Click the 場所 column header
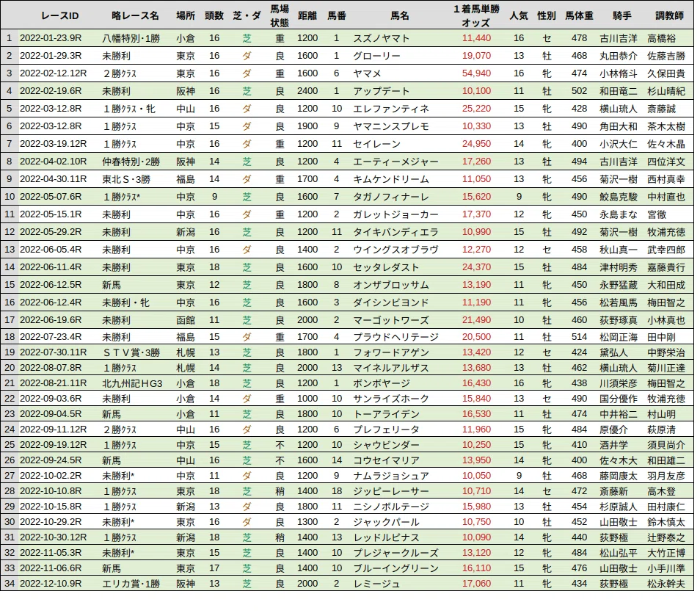Image resolution: width=700 pixels, height=616 pixels. 185,15
